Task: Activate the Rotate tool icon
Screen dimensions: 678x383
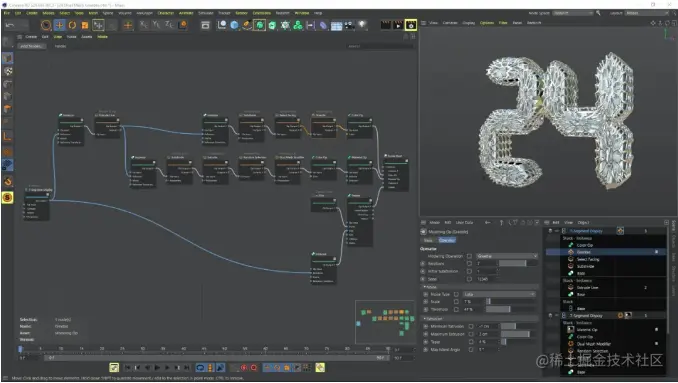Action: coord(72,25)
